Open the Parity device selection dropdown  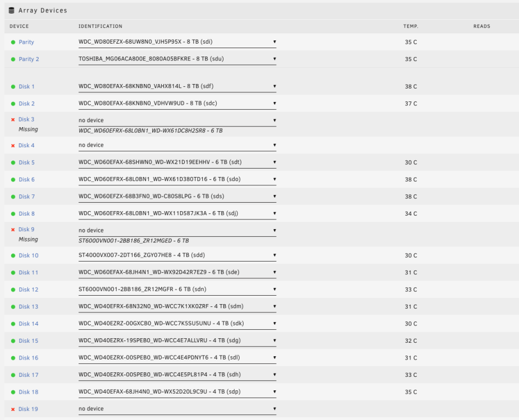point(177,42)
